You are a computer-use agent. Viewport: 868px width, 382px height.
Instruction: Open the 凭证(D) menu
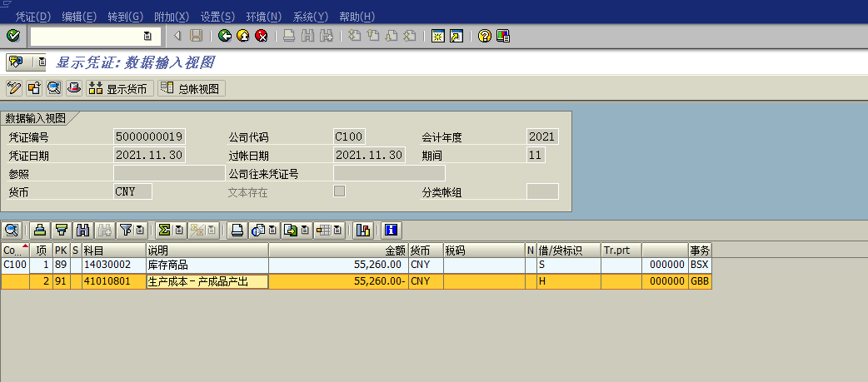[32, 17]
